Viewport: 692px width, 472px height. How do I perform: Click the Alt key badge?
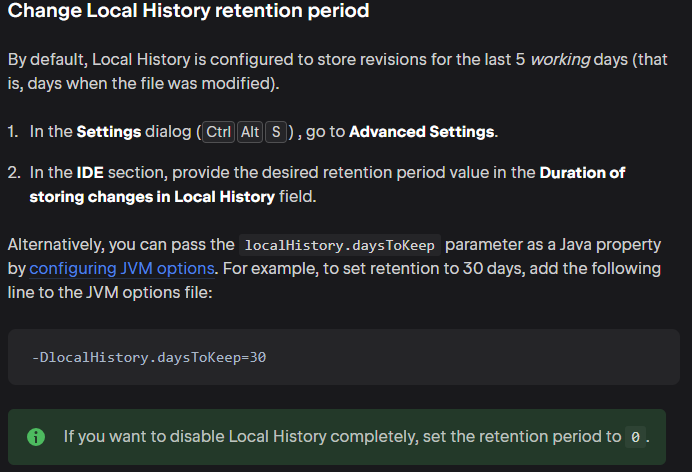point(250,132)
